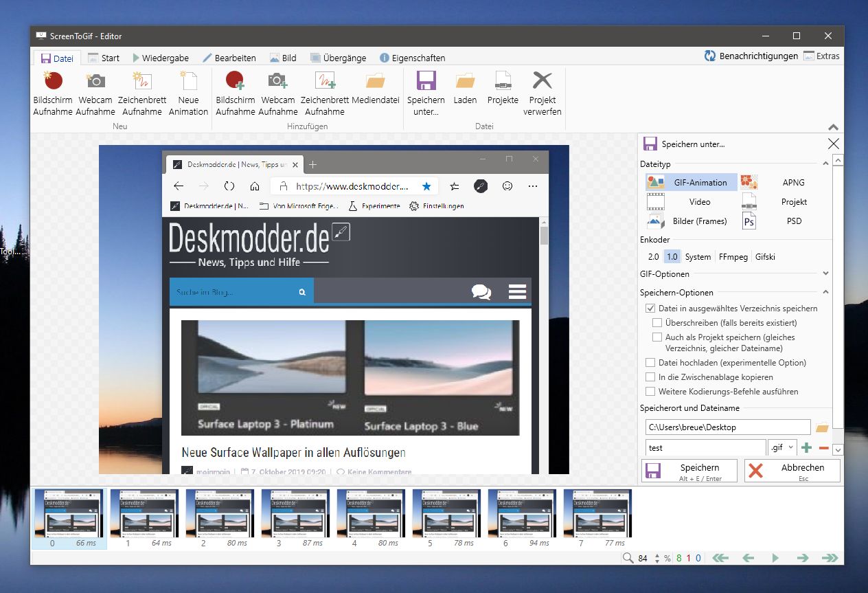Click the green plus next to filename
Viewport: 868px width, 593px height.
click(806, 447)
